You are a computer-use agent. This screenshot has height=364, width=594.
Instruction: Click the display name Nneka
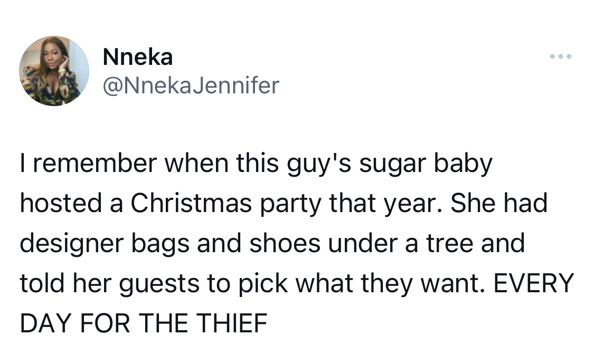coord(137,58)
